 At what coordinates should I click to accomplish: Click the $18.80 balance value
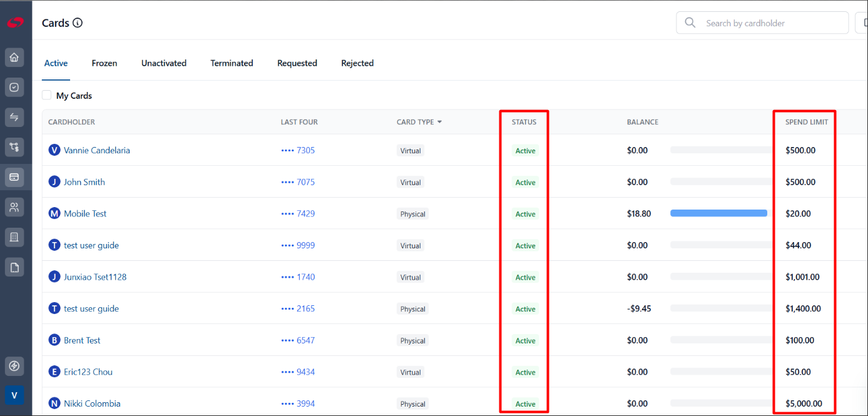639,213
